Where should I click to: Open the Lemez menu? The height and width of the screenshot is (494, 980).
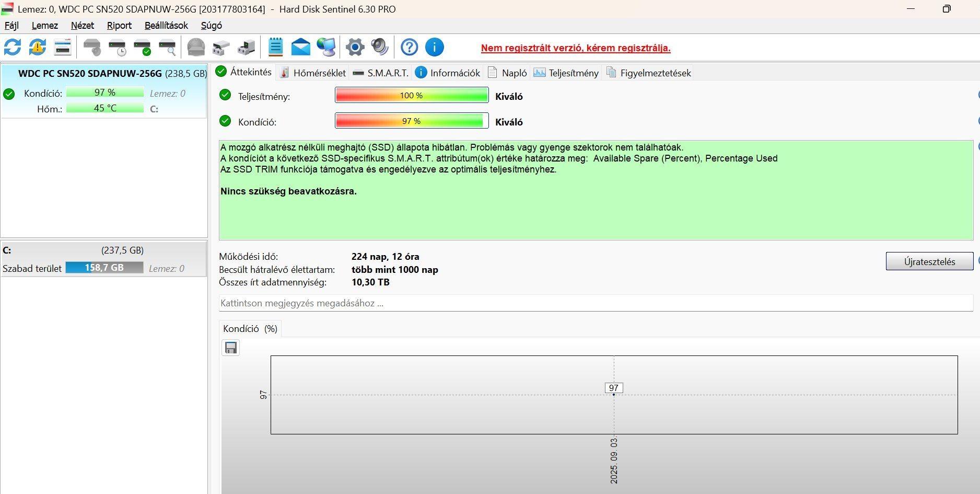pos(45,25)
